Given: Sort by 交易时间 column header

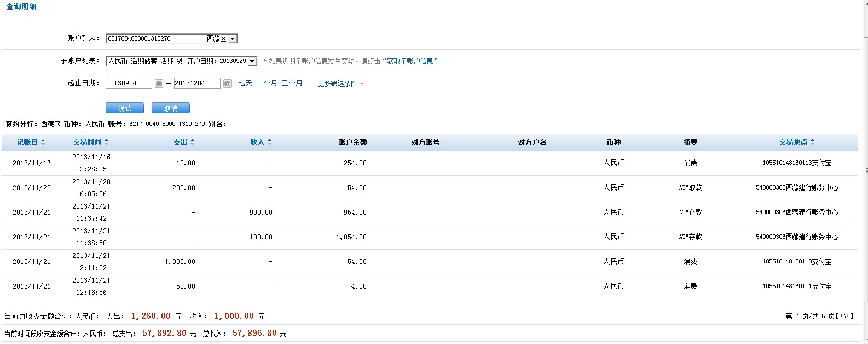Looking at the screenshot, I should [91, 142].
